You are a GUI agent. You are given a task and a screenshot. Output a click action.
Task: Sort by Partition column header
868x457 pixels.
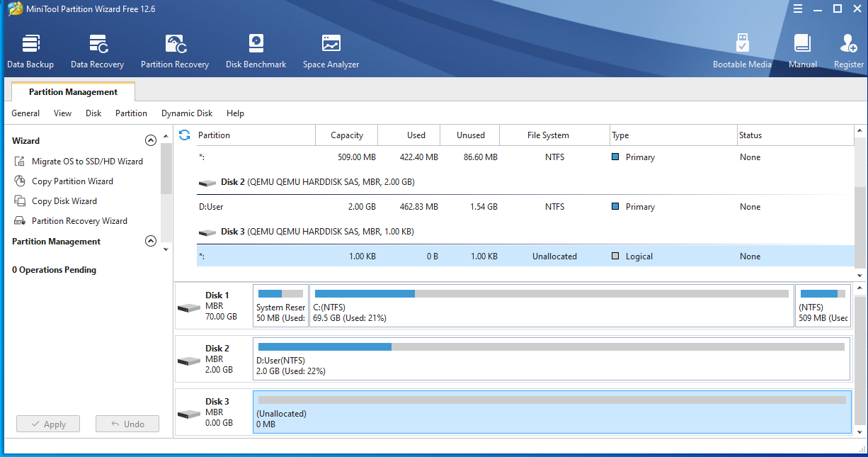tap(256, 135)
